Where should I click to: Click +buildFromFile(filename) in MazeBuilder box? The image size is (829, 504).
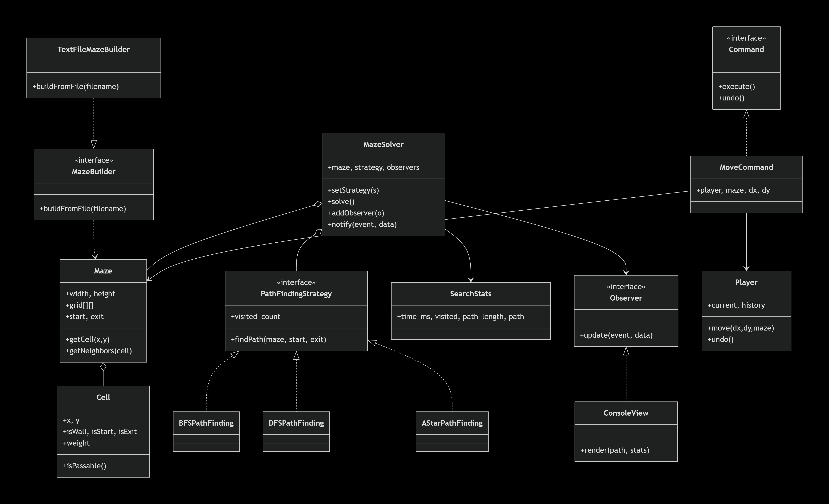coord(83,209)
